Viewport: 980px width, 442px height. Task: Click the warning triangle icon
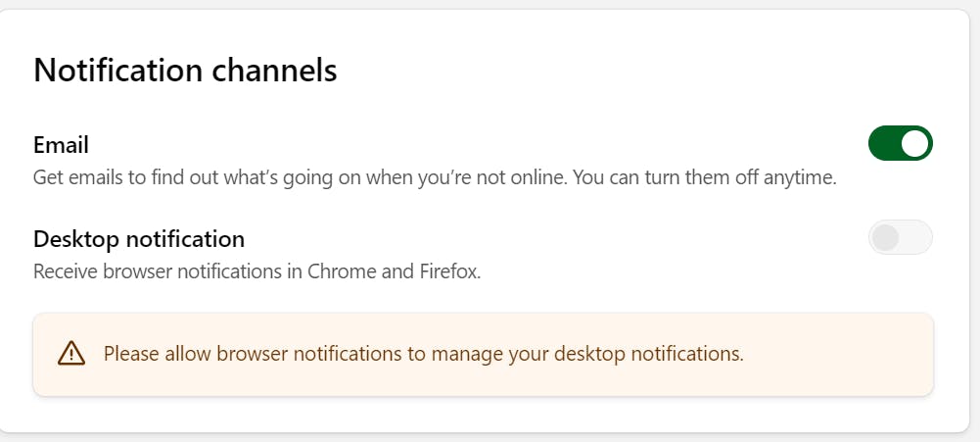click(x=71, y=354)
